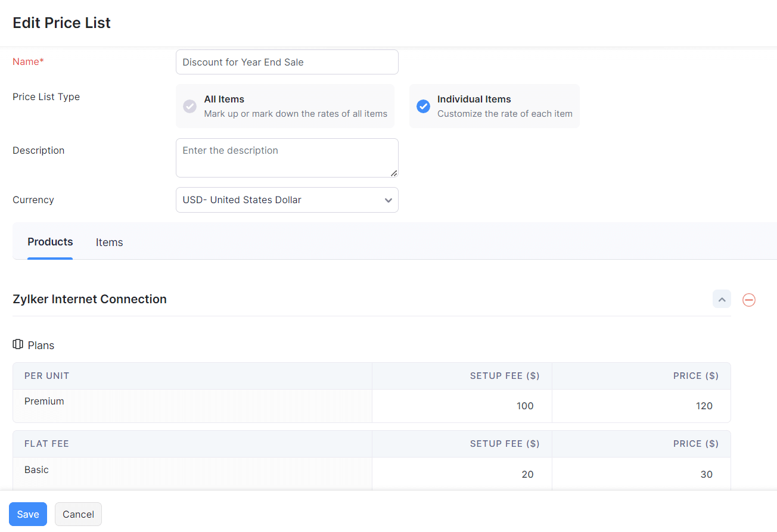Click the Basic plan name
This screenshot has width=777, height=532.
(36, 470)
